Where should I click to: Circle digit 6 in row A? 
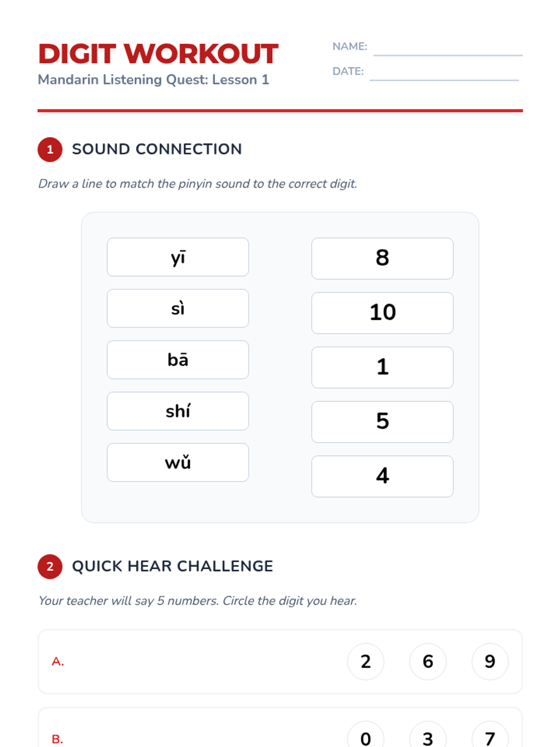(428, 662)
